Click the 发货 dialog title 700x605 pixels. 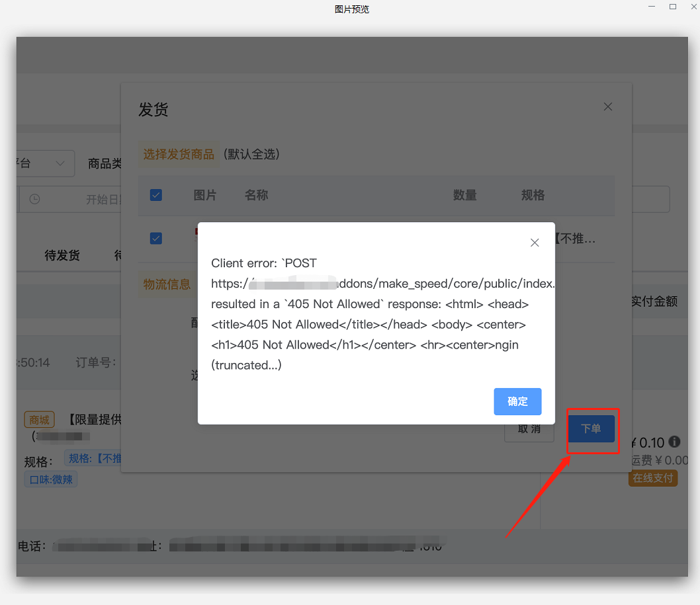point(153,109)
